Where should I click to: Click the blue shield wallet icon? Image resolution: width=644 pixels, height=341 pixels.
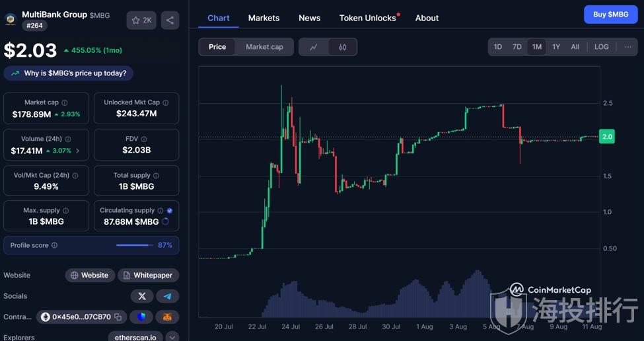[141, 317]
